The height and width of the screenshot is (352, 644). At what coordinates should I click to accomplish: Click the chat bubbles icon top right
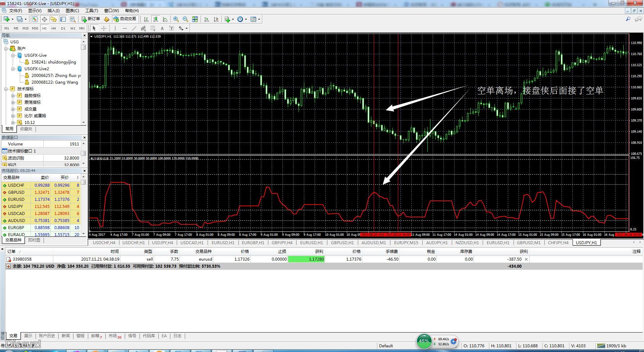pos(638,19)
